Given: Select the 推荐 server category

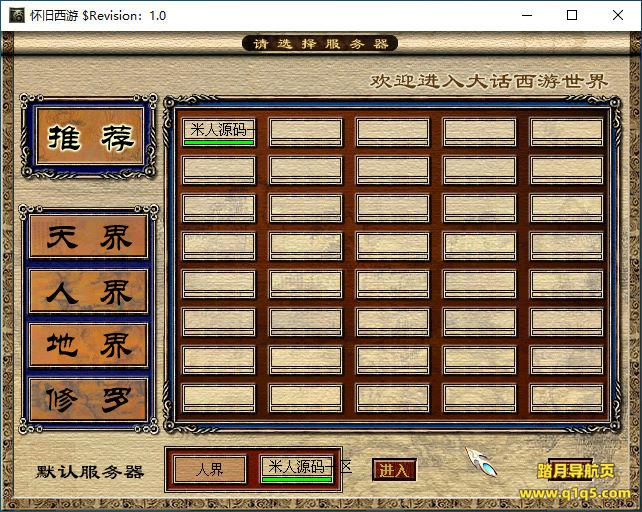Looking at the screenshot, I should point(89,140).
